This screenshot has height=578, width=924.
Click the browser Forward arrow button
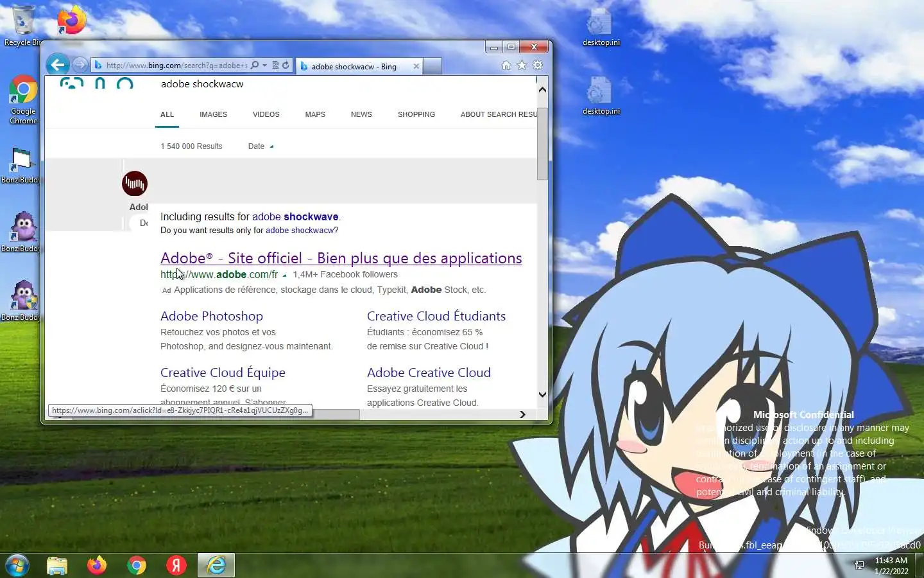(80, 65)
